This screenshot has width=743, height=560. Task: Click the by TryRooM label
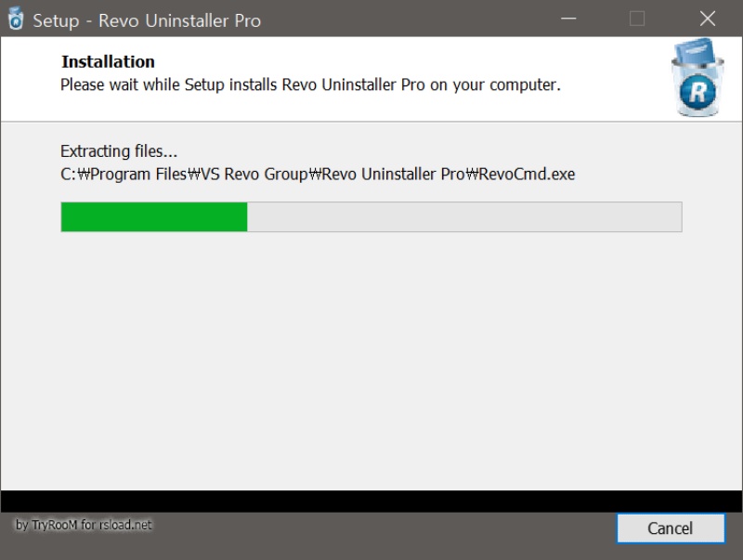[56, 525]
